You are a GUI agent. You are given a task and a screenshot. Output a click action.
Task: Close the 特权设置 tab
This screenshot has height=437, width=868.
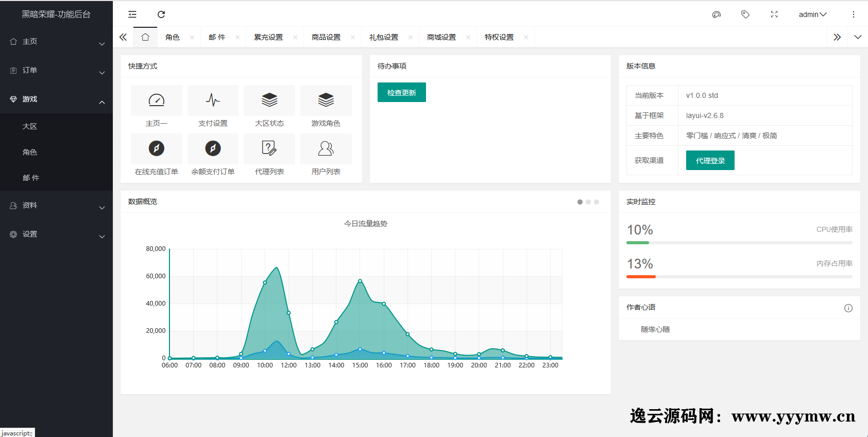(x=526, y=37)
